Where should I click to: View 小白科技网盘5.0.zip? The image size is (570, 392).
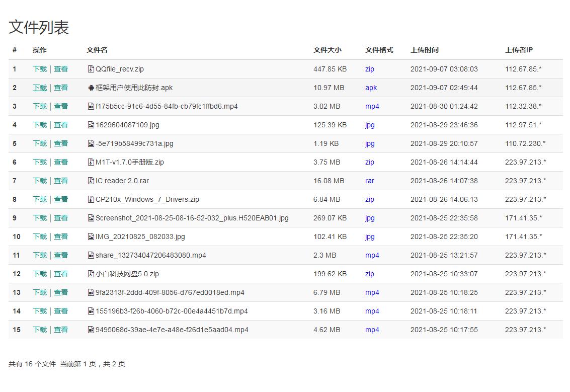[x=61, y=274]
